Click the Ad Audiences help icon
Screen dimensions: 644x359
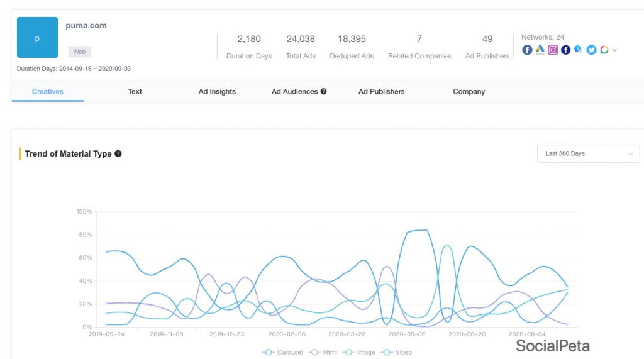(x=324, y=91)
